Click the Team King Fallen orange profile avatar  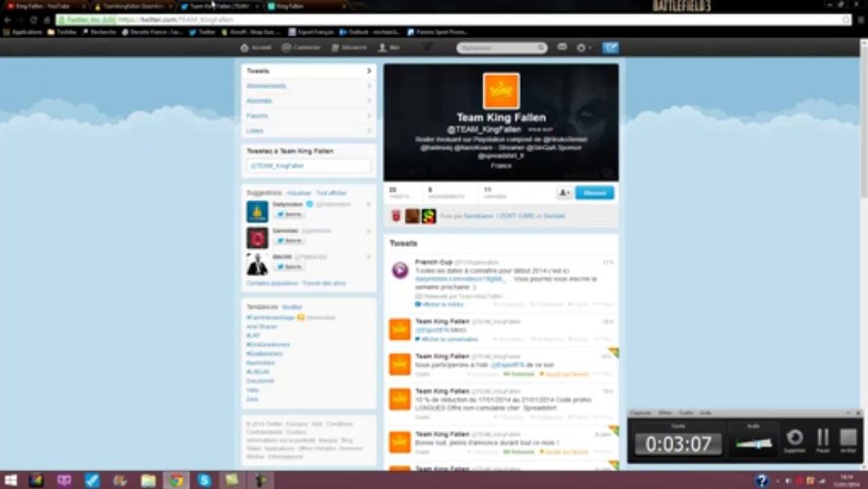click(x=501, y=91)
